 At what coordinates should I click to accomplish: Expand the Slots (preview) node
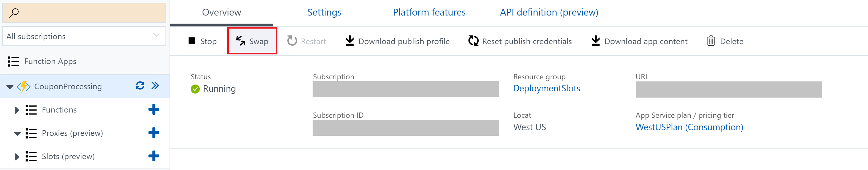click(17, 157)
